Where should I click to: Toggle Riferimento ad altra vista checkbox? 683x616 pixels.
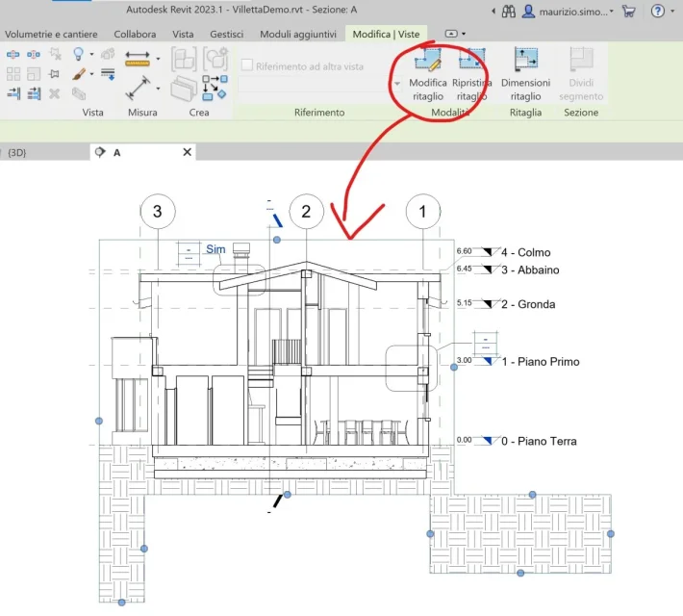click(247, 64)
